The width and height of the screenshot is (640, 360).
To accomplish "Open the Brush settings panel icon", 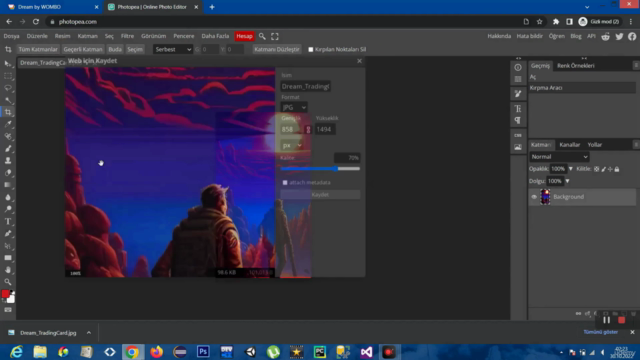I will pyautogui.click(x=518, y=94).
